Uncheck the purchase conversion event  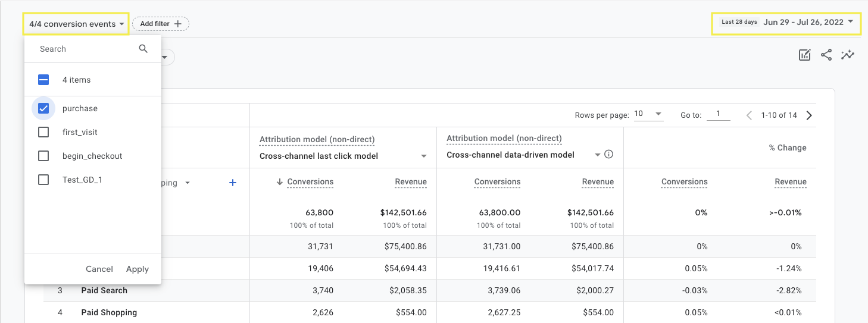[x=43, y=108]
